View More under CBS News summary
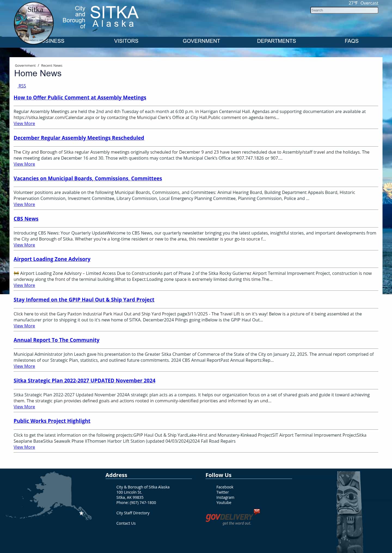The height and width of the screenshot is (553, 392). pos(24,245)
